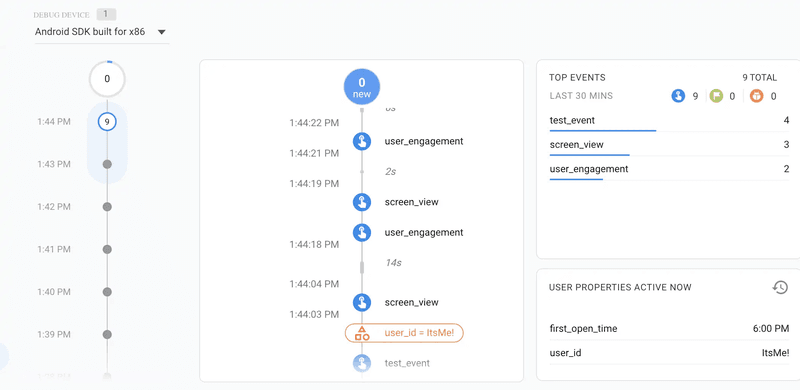The height and width of the screenshot is (390, 800).
Task: Open the debug device dropdown arrow
Action: click(x=162, y=32)
